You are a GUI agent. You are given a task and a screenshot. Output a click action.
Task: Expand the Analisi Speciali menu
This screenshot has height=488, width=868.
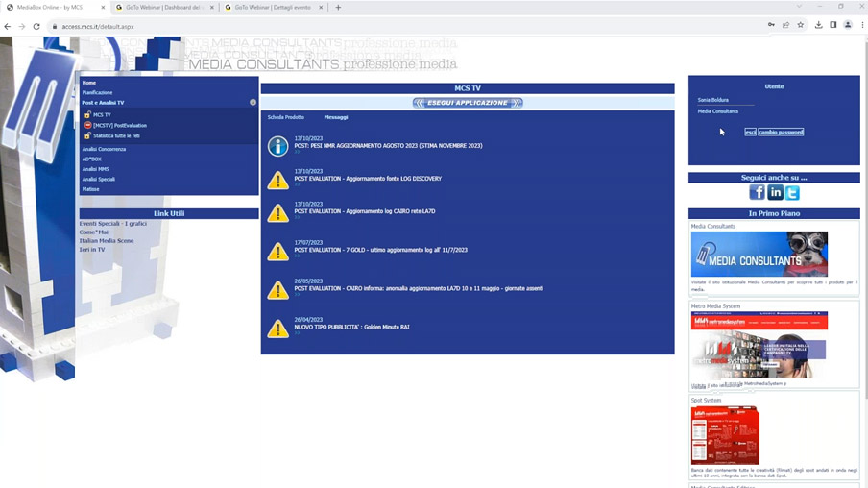[98, 180]
